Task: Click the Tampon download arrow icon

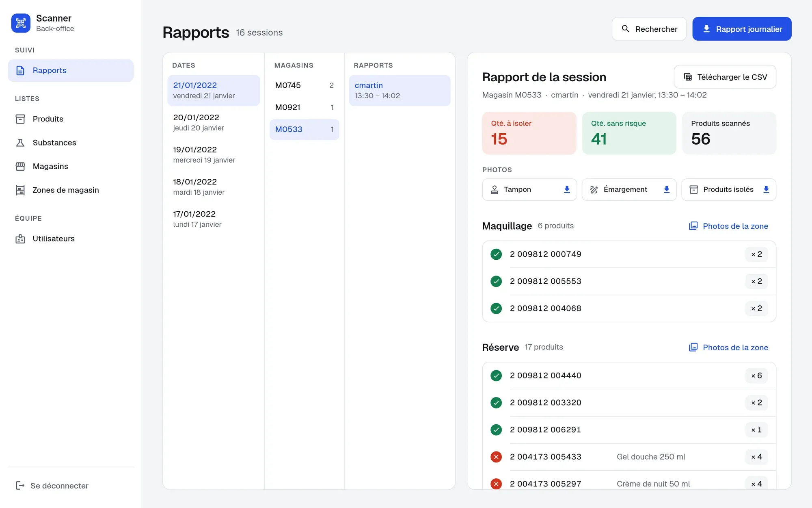Action: point(567,189)
